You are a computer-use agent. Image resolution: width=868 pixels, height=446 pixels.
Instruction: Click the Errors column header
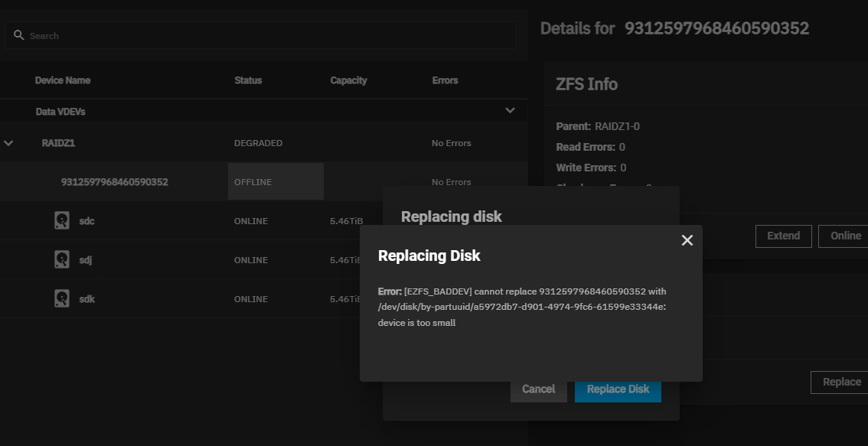tap(445, 80)
